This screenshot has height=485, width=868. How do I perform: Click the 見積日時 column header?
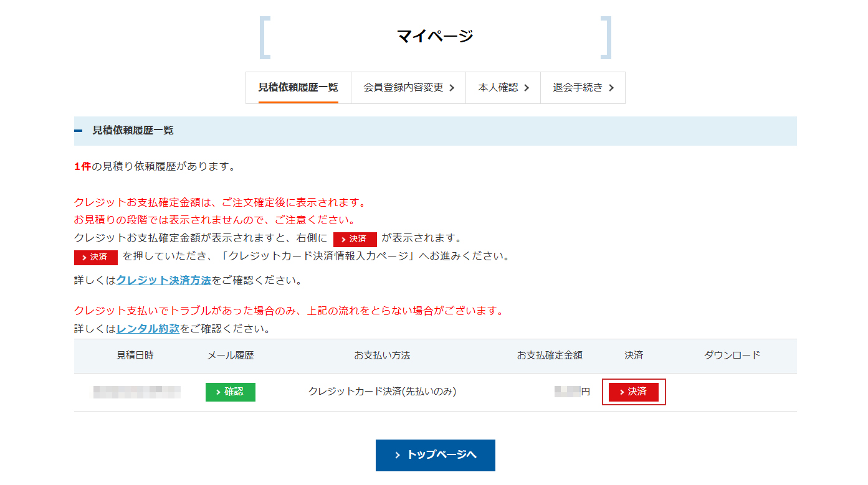pos(136,356)
